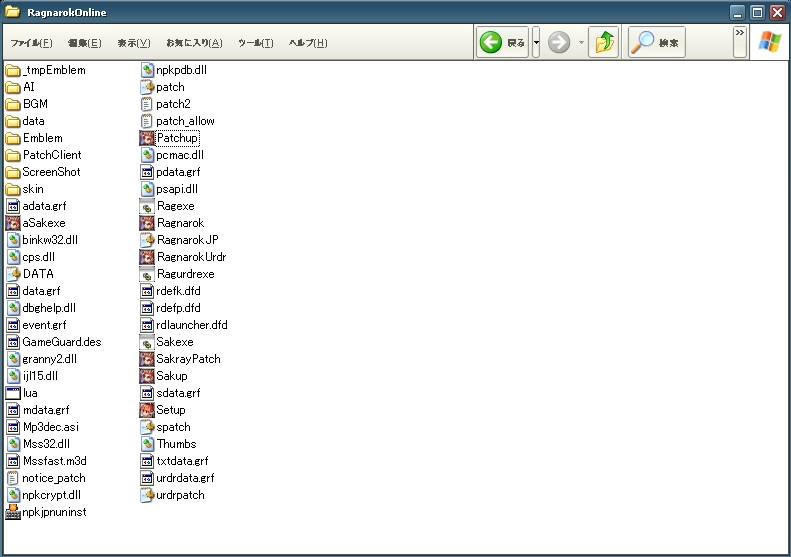Open the Search magnifier button
Image resolution: width=791 pixels, height=557 pixels.
tap(657, 42)
